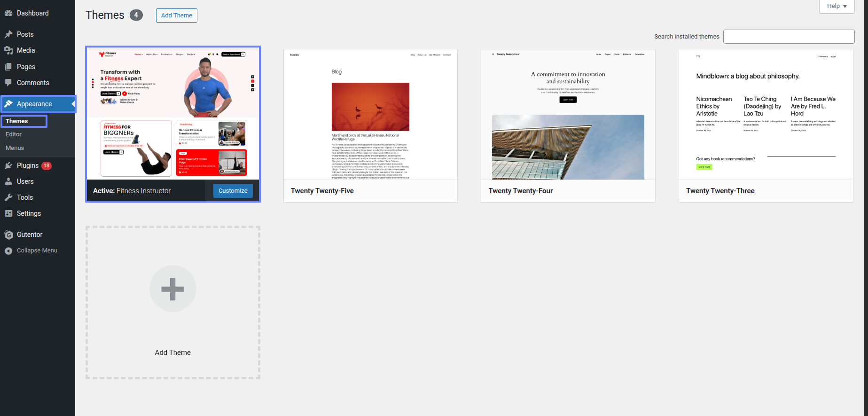Click Customize on Fitness Instructor theme
868x416 pixels.
pyautogui.click(x=233, y=191)
